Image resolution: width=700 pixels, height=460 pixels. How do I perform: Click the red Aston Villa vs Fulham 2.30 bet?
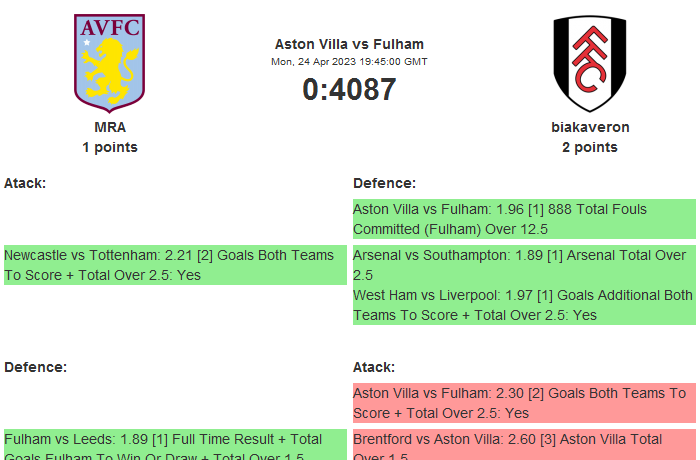(524, 402)
